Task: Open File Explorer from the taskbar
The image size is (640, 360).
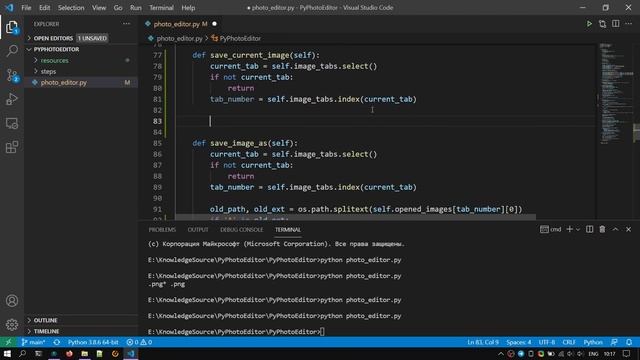Action: (x=84, y=353)
